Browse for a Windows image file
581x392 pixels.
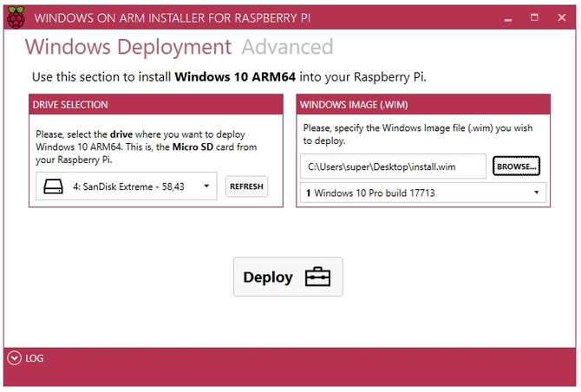coord(516,167)
